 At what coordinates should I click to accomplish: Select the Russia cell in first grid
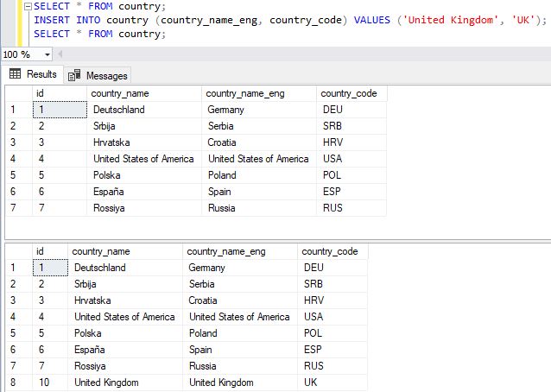point(221,208)
